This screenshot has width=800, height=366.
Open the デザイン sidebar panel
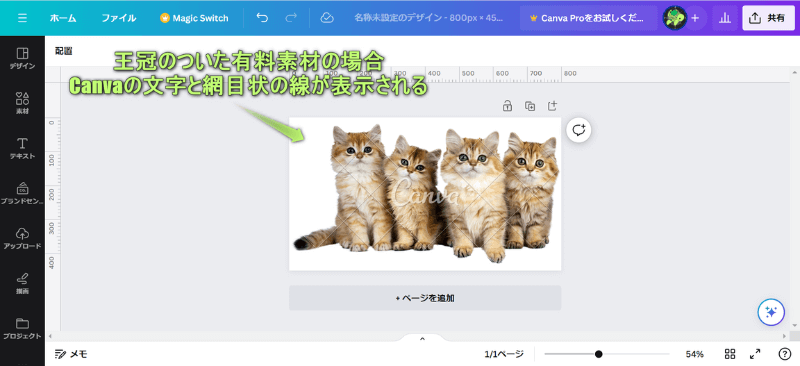tap(22, 58)
